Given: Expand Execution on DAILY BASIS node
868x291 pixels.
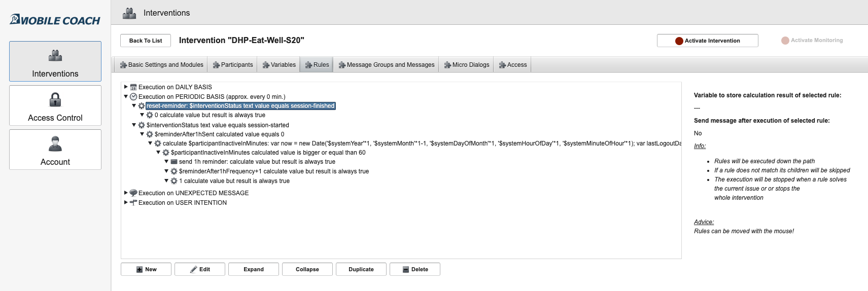Looking at the screenshot, I should click(x=126, y=87).
